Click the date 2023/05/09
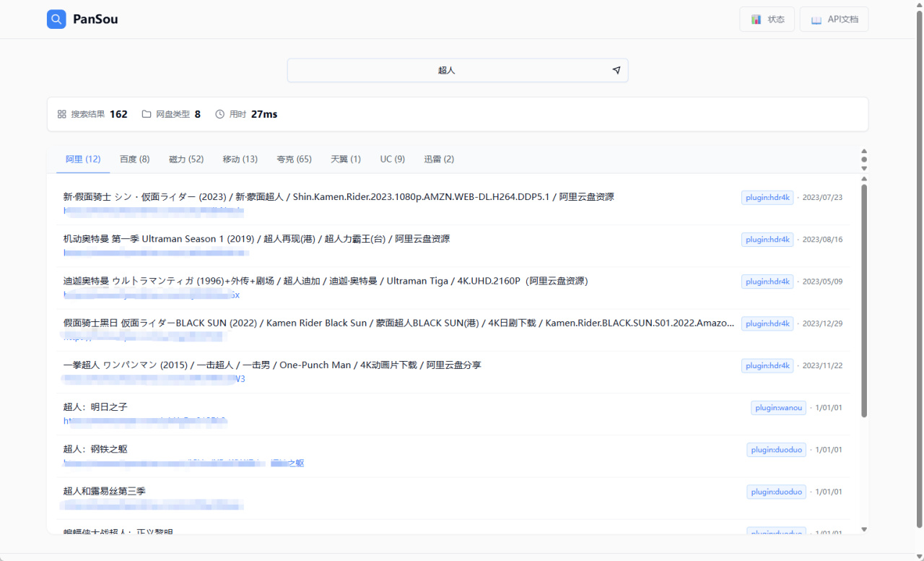Image resolution: width=924 pixels, height=561 pixels. [x=822, y=282]
